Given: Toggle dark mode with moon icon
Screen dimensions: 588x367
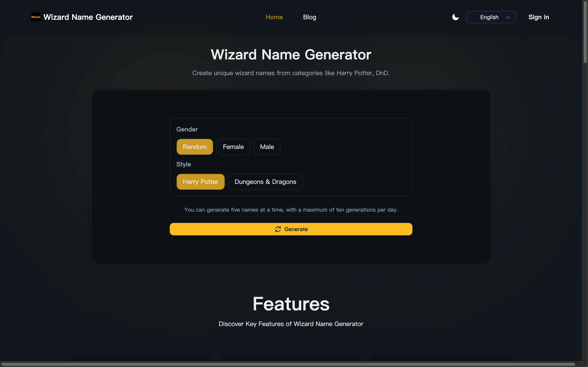Looking at the screenshot, I should tap(455, 17).
